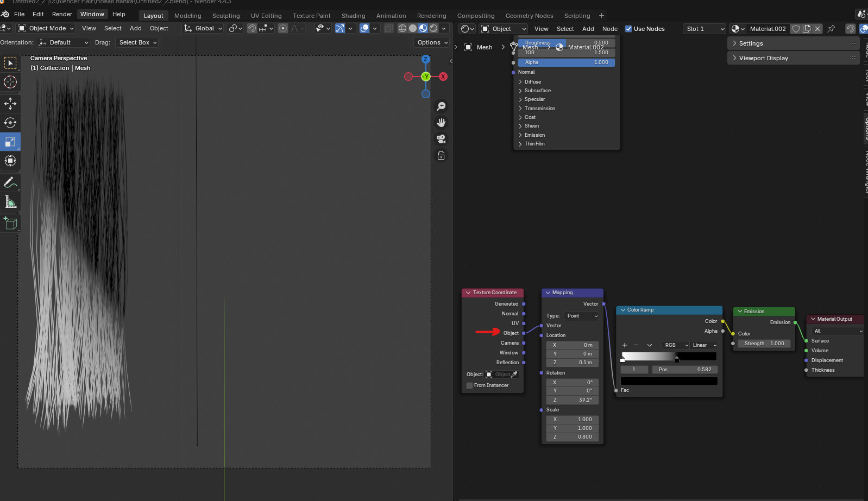Open the File menu
This screenshot has height=501, width=868.
click(x=19, y=14)
